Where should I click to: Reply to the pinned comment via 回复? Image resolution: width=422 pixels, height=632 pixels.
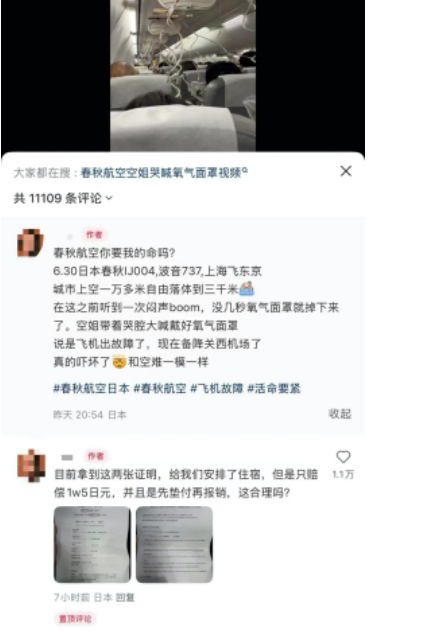tap(125, 597)
